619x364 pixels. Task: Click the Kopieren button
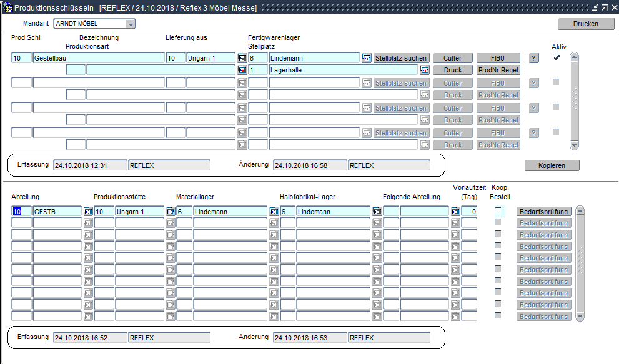[x=552, y=165]
